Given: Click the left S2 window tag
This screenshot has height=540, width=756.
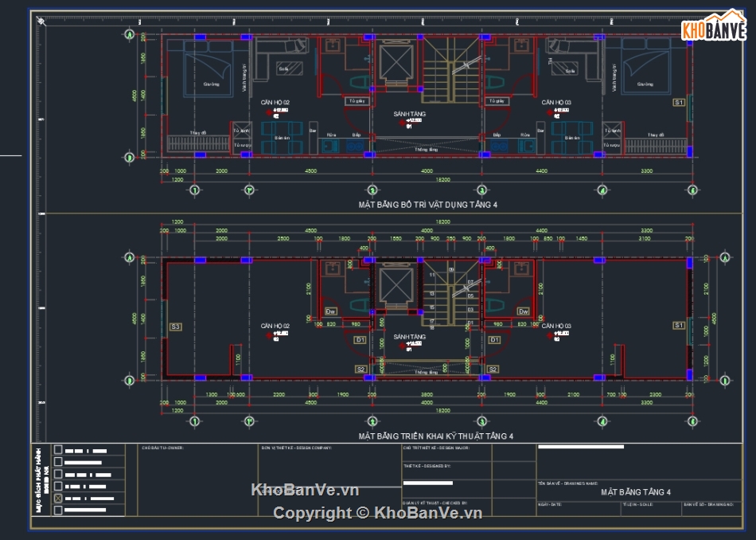Looking at the screenshot, I should (x=360, y=369).
